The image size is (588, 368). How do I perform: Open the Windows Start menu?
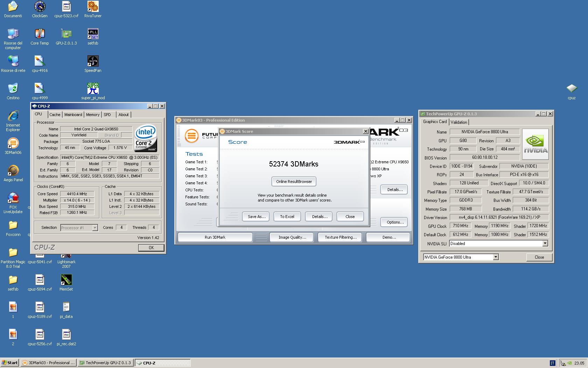[x=10, y=363]
